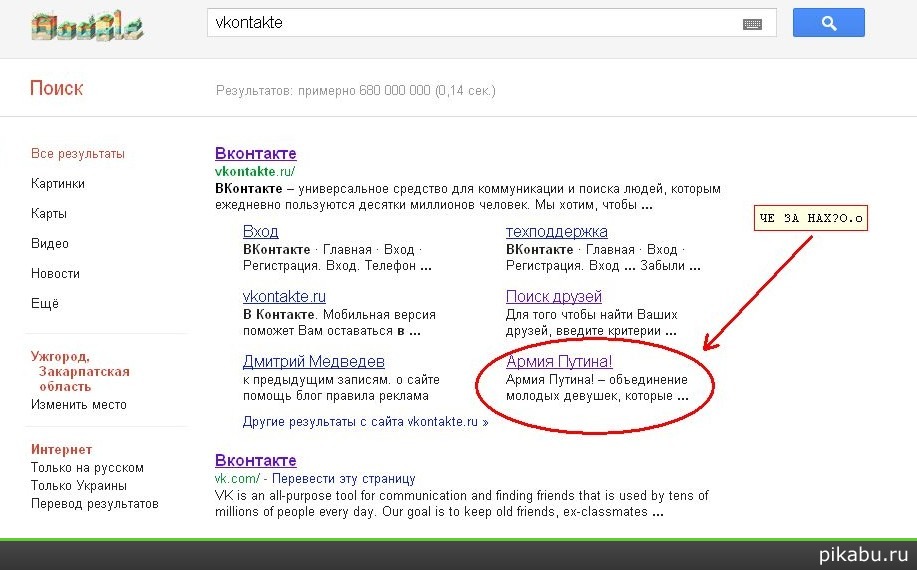Open 'Карты' search category
Image resolution: width=917 pixels, height=570 pixels.
tap(50, 214)
